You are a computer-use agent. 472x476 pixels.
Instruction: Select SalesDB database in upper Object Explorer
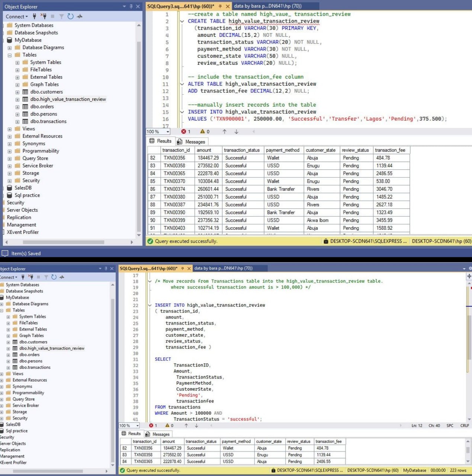(x=23, y=188)
